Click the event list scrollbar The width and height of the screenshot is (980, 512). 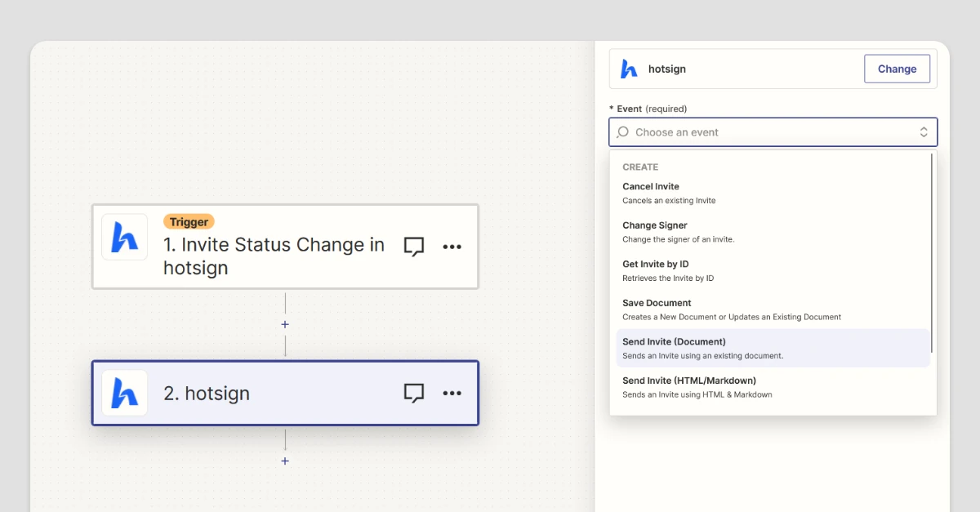[x=932, y=253]
